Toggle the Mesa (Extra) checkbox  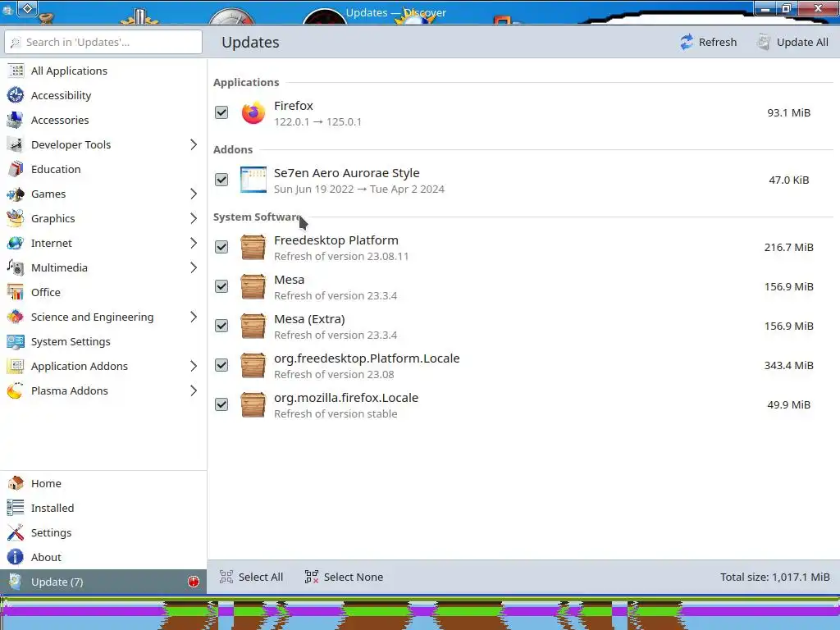pos(221,326)
